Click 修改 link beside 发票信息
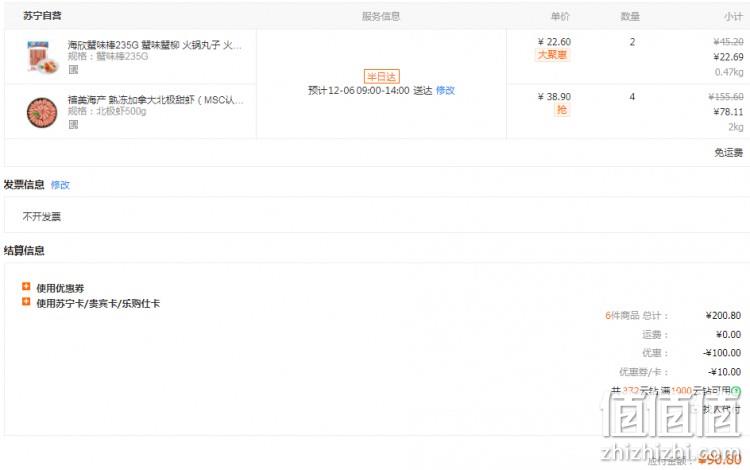The image size is (750, 470). tap(60, 185)
